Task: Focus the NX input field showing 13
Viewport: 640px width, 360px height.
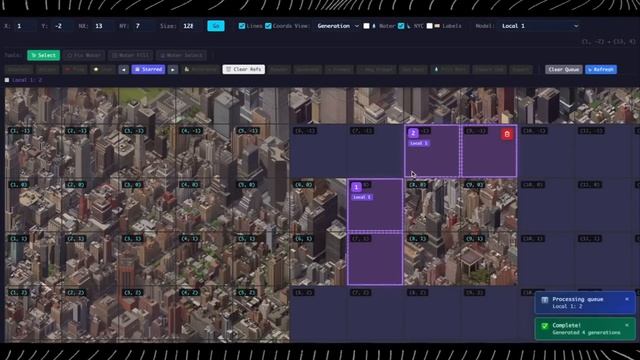Action: click(x=103, y=26)
